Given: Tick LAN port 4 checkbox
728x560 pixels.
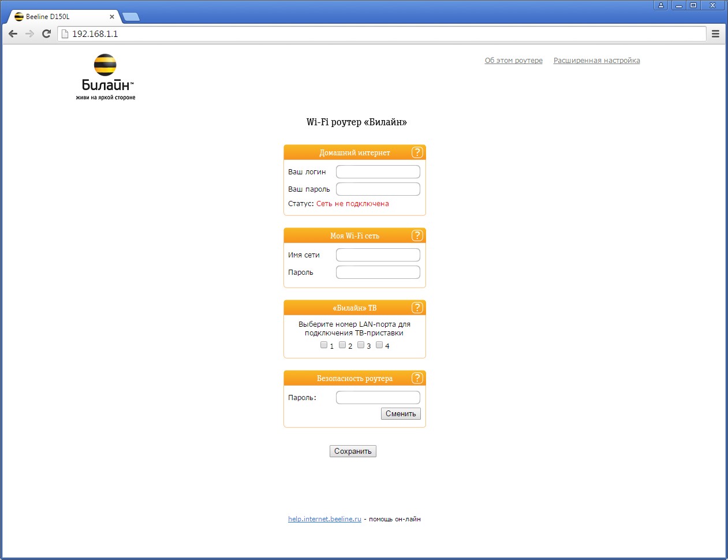Looking at the screenshot, I should pos(379,345).
